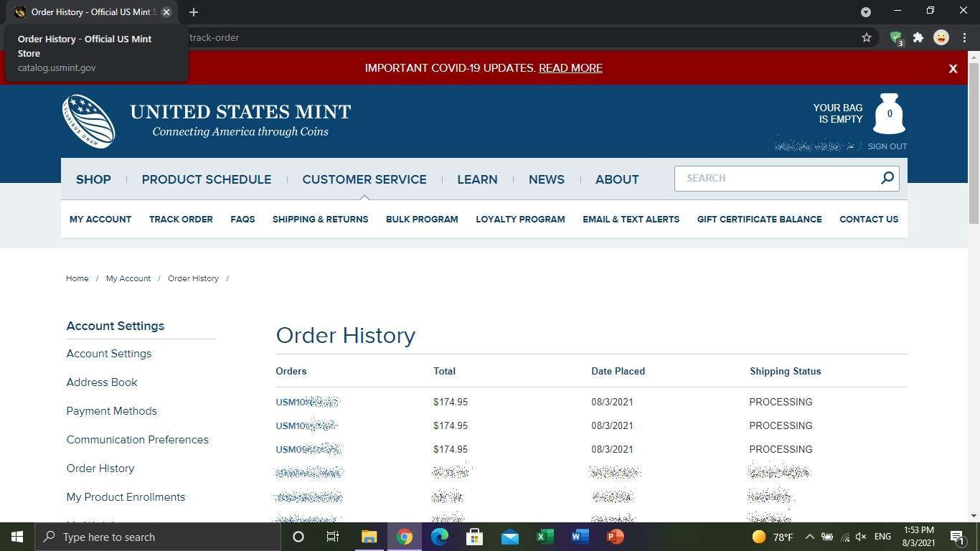Click the search magnifier icon
Viewport: 980px width, 551px height.
pyautogui.click(x=887, y=178)
